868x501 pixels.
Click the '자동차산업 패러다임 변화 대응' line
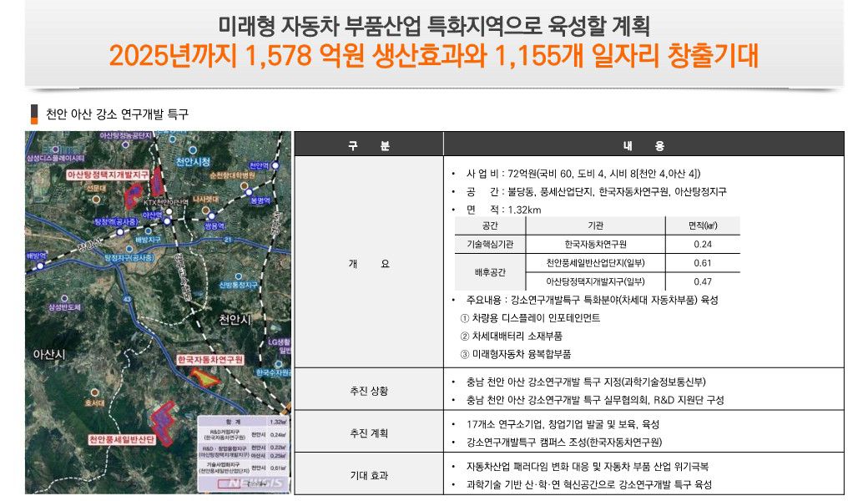[588, 466]
